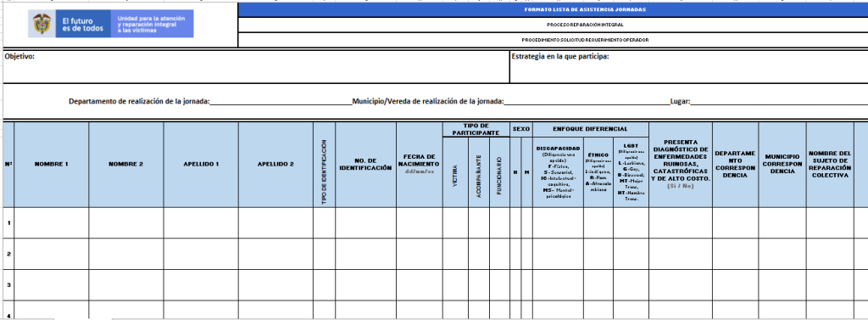Select the LGBT column header
Image resolution: width=868 pixels, height=320 pixels.
click(x=631, y=172)
